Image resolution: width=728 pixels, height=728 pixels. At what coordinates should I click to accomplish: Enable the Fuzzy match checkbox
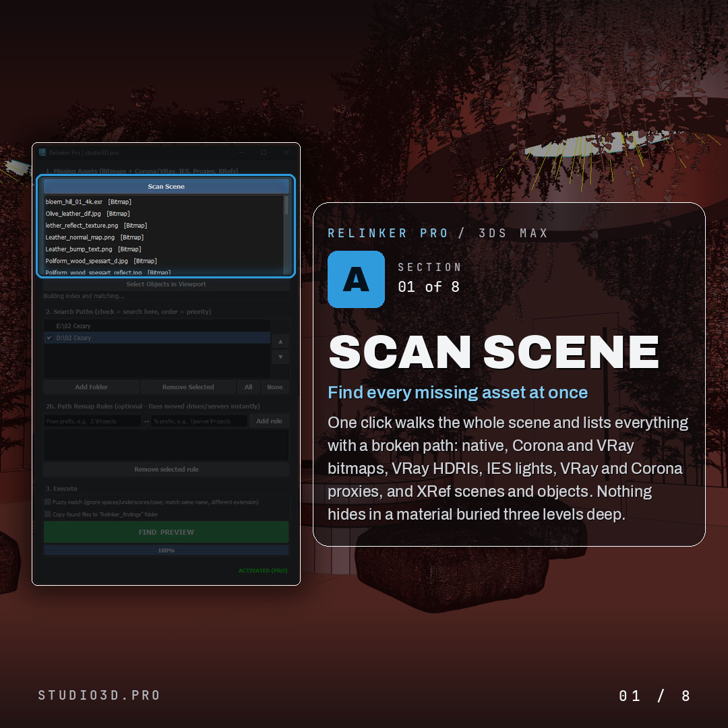click(47, 502)
